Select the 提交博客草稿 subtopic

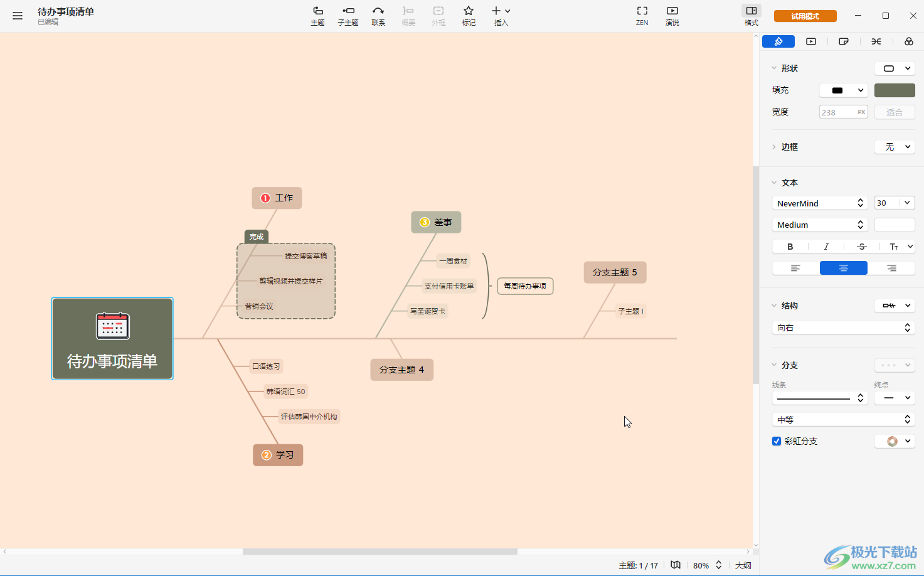click(x=306, y=256)
